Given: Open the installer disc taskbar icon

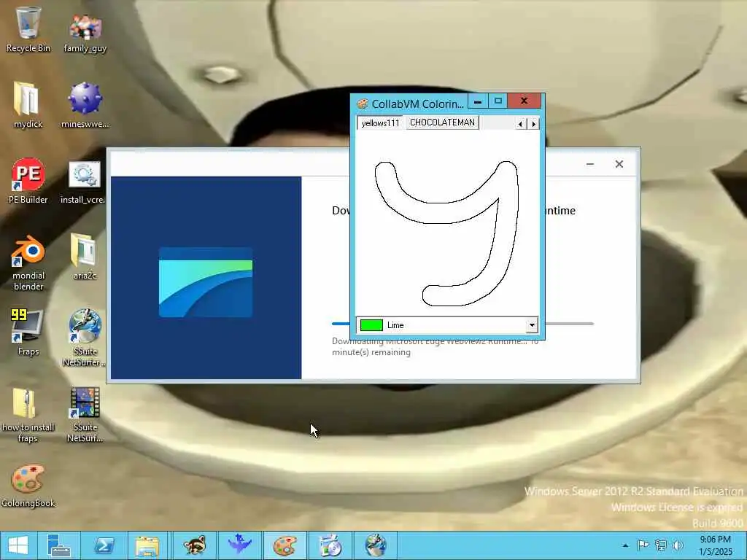Looking at the screenshot, I should tap(330, 545).
